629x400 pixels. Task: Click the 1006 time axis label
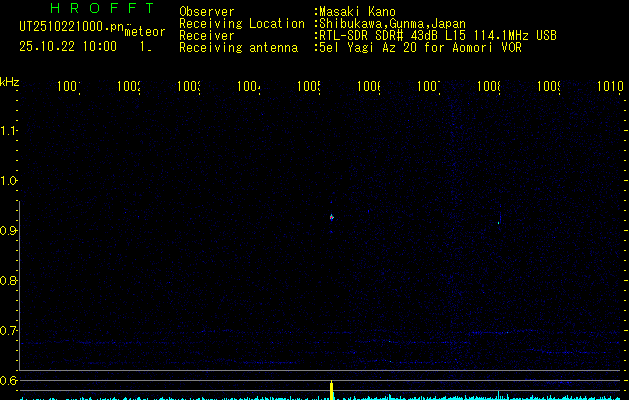pyautogui.click(x=369, y=87)
